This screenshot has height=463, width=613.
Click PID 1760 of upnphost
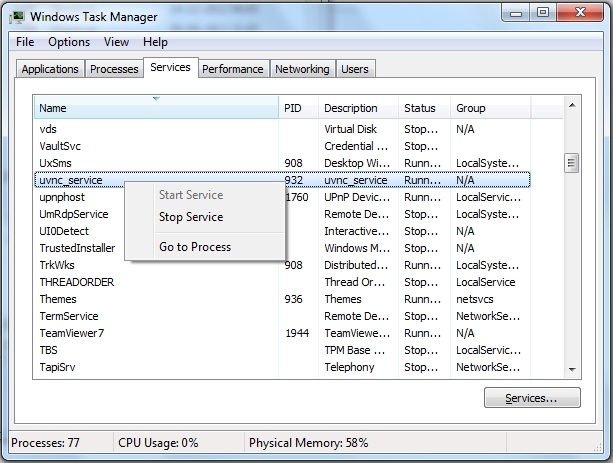297,197
